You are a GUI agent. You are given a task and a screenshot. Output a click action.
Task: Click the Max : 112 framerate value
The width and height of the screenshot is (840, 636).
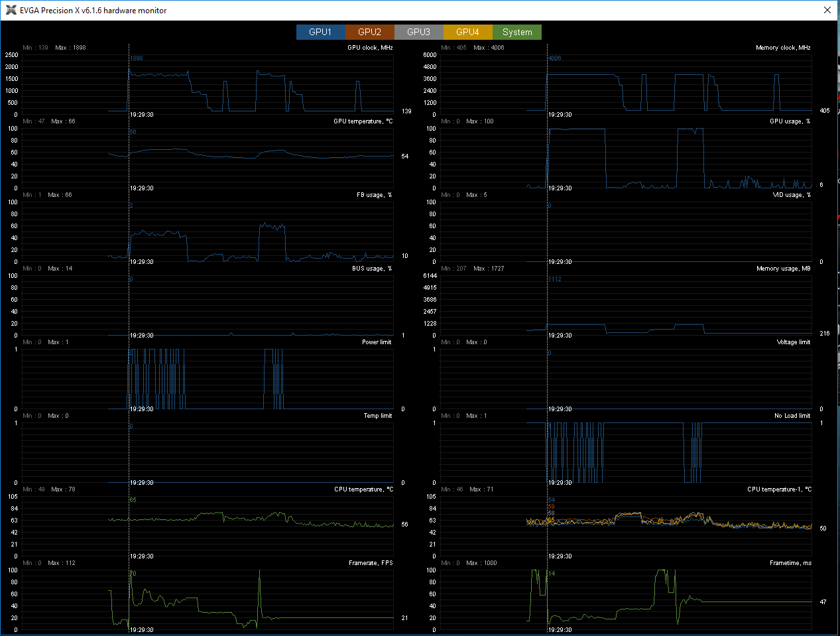coord(61,563)
